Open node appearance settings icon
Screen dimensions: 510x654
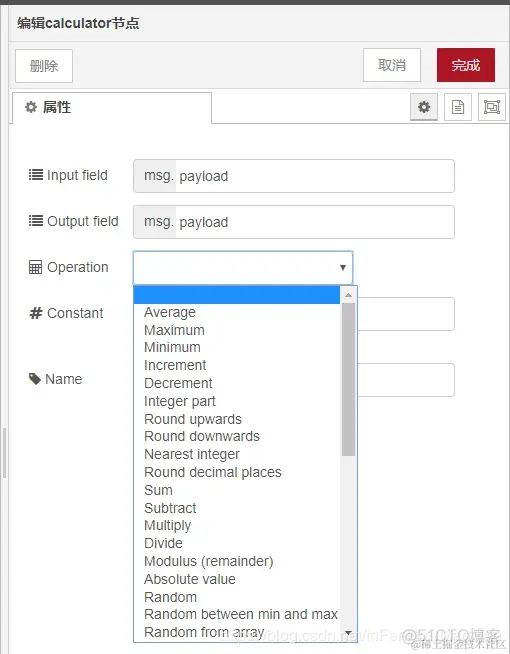tap(492, 107)
